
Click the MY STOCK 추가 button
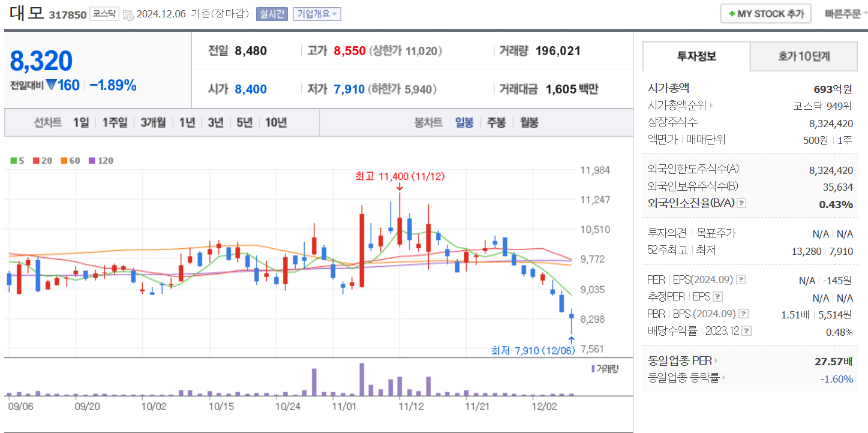[765, 13]
